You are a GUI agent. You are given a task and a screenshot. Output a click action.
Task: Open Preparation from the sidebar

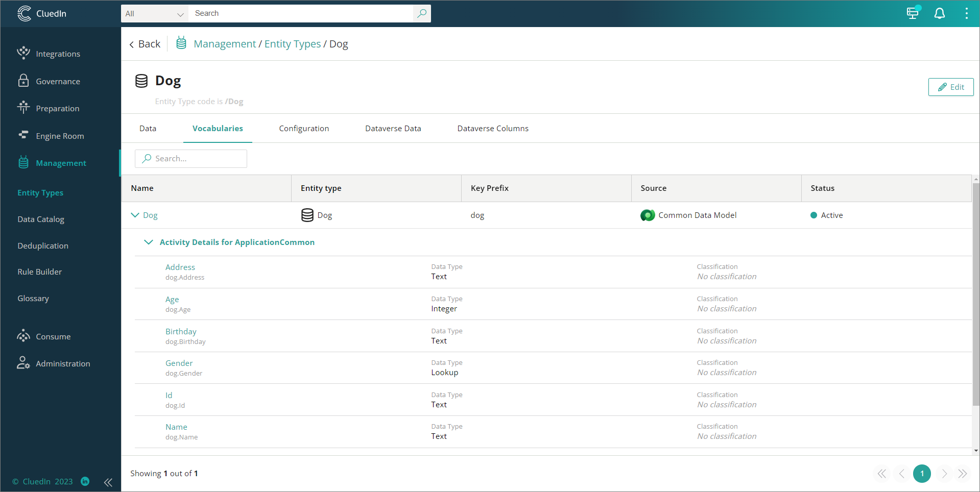click(24, 108)
